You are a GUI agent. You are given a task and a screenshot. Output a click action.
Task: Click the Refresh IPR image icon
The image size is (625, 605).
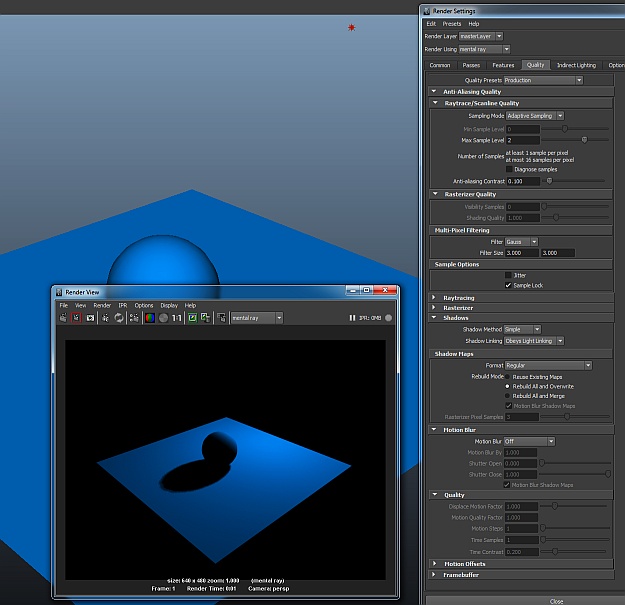tap(119, 318)
